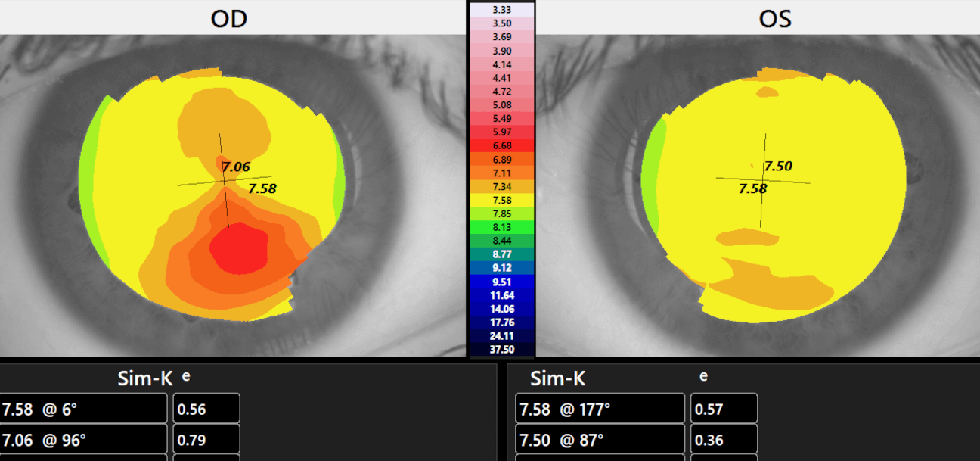Click the OD eccentricity field 0.79
Image resolution: width=980 pixels, height=461 pixels.
(x=206, y=439)
